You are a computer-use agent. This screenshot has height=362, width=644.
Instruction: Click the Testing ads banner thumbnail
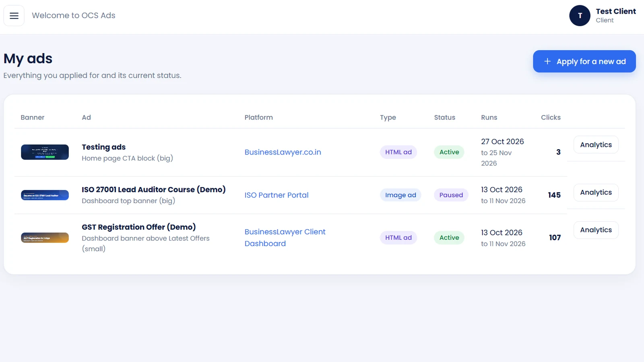(45, 152)
